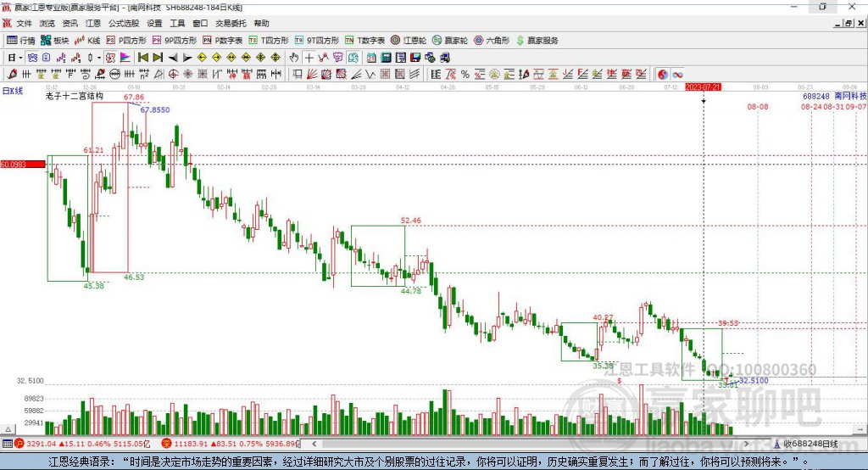Click the red 08-08 date label
Viewport: 868px width, 470px height.
click(757, 106)
